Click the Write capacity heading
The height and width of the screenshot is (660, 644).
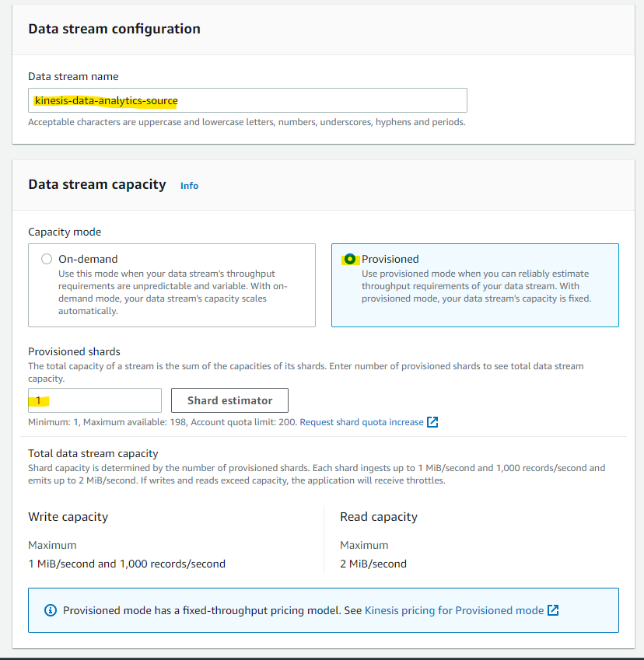tap(68, 517)
